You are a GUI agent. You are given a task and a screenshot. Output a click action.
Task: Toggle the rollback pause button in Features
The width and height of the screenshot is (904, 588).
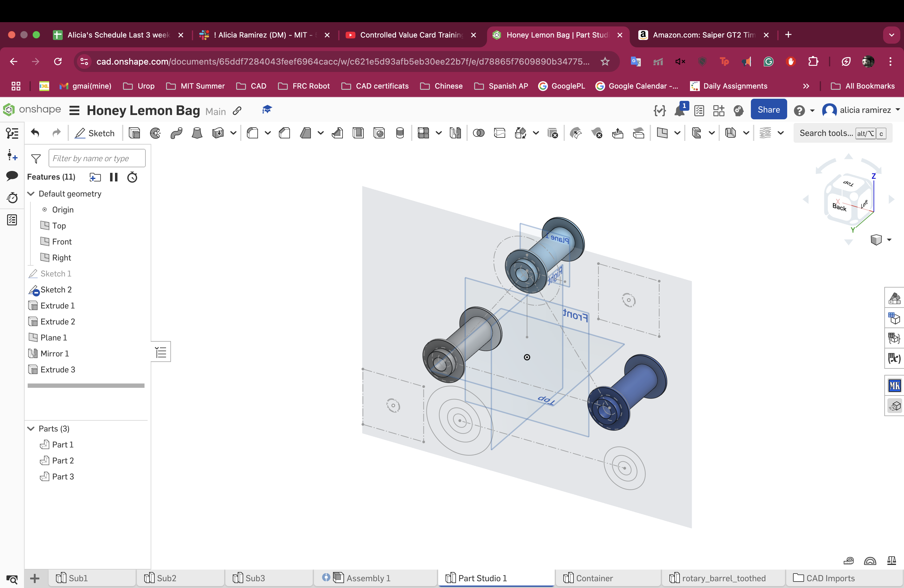click(113, 177)
